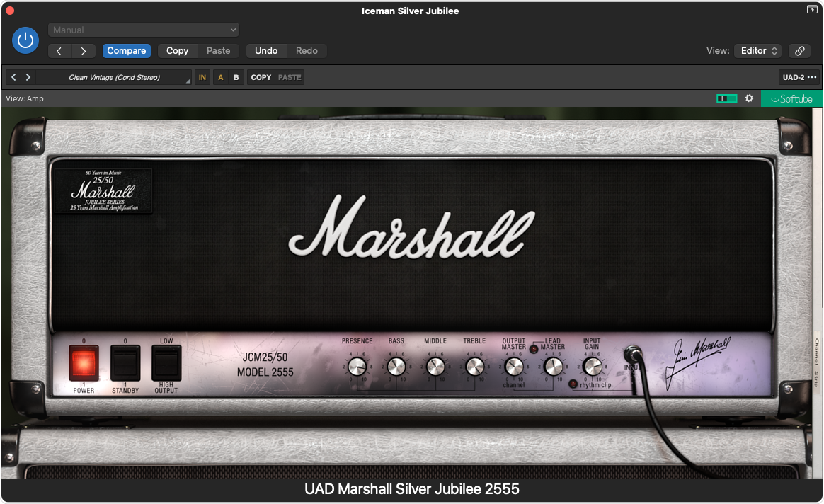Image resolution: width=824 pixels, height=504 pixels.
Task: Toggle the IN input button
Action: [x=202, y=77]
